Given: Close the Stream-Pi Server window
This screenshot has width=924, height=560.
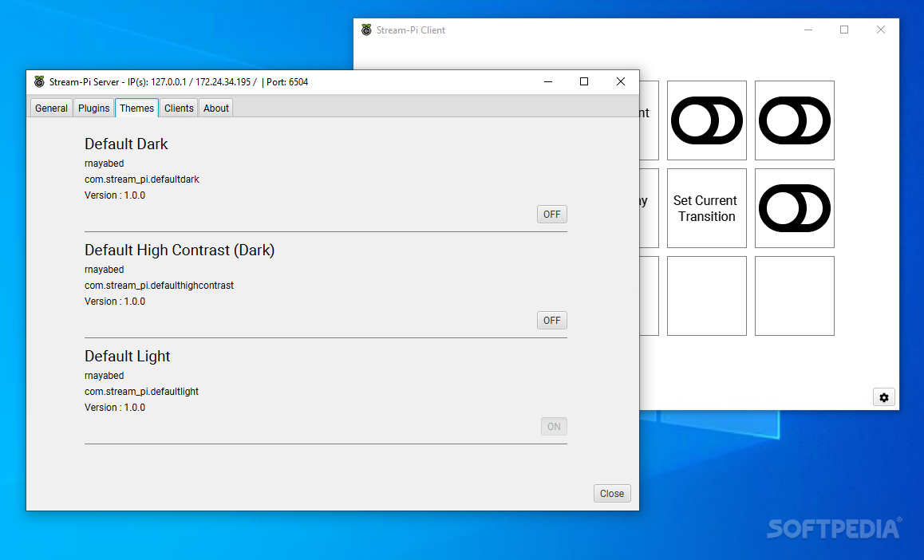Looking at the screenshot, I should tap(621, 82).
